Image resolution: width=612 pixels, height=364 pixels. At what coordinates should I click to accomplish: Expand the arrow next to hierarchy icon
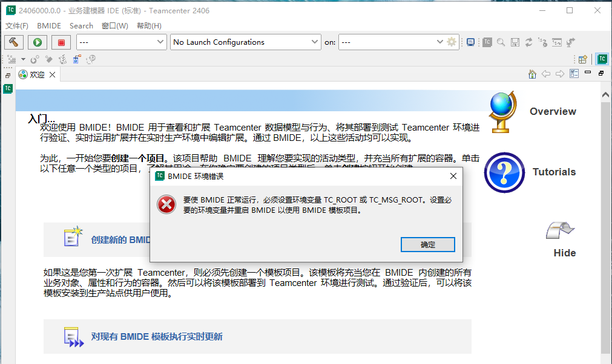pos(23,59)
